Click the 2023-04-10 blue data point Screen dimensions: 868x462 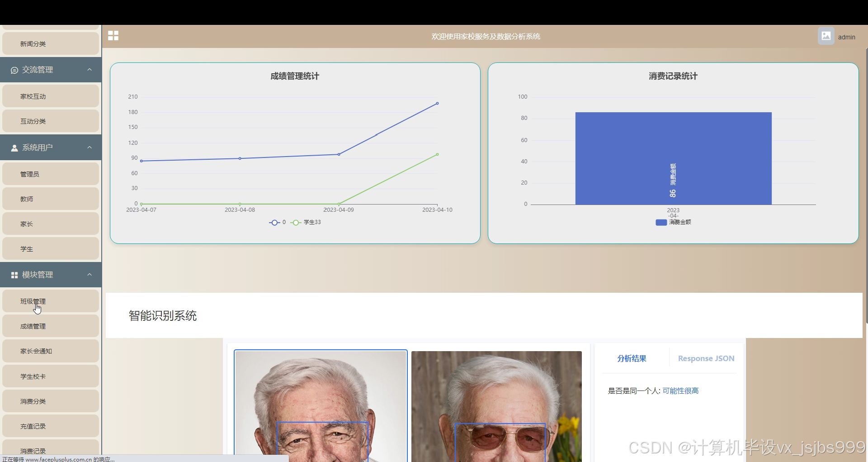tap(437, 103)
